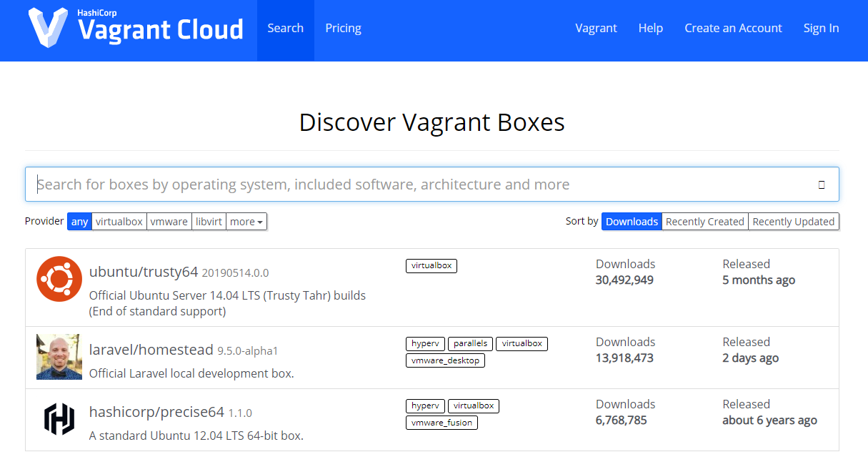Click vmware_desktop tag on laravel/homestead
This screenshot has height=472, width=868.
445,360
